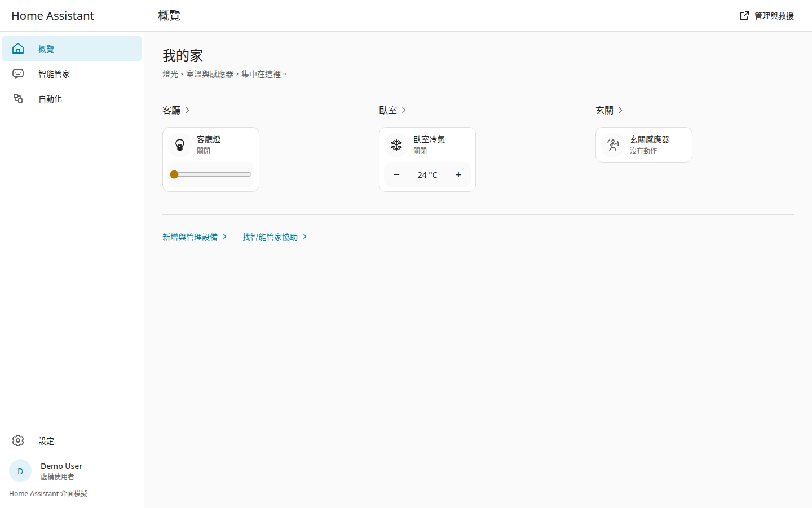Viewport: 812px width, 508px height.
Task: Toggle the 客廳燈 light bulb icon
Action: 180,144
